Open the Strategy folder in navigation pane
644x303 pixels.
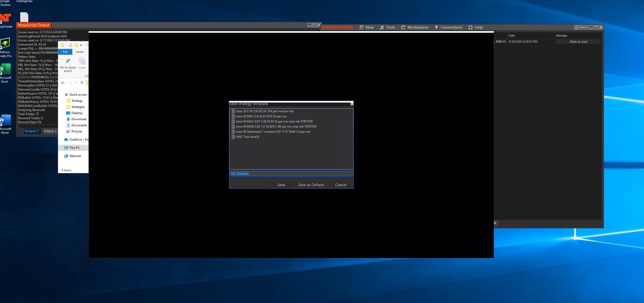(x=74, y=101)
